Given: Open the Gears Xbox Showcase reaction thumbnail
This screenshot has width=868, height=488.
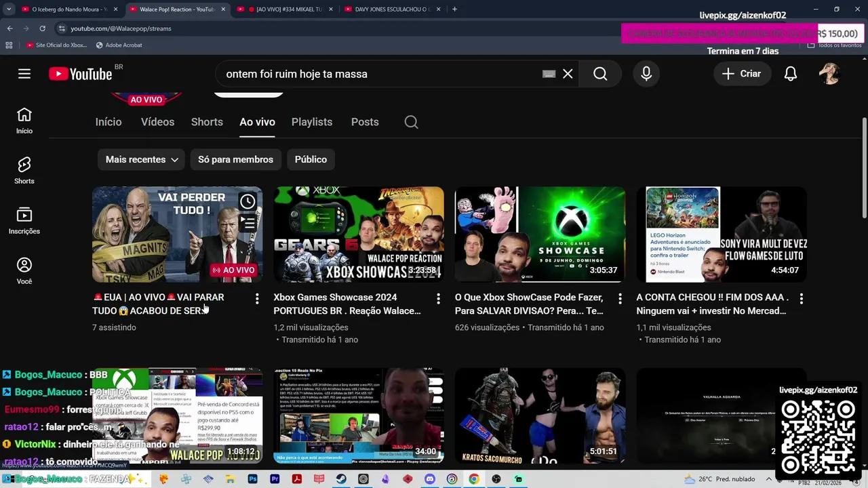Looking at the screenshot, I should [x=359, y=235].
